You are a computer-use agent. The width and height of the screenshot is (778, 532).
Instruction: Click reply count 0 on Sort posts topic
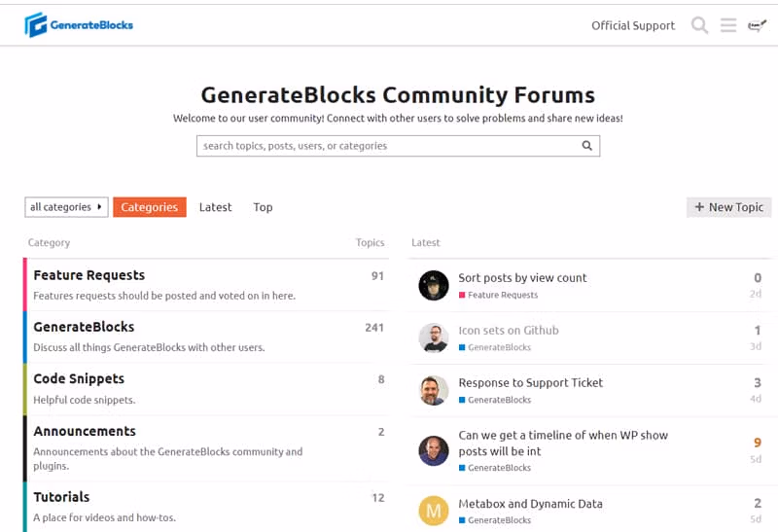[758, 278]
